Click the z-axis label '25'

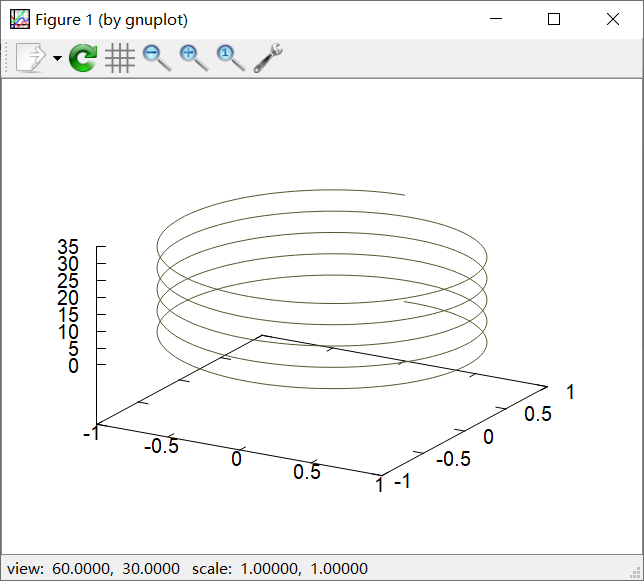[68, 281]
